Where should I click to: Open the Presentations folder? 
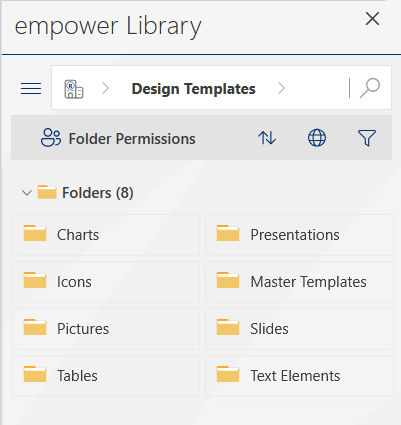(x=299, y=235)
